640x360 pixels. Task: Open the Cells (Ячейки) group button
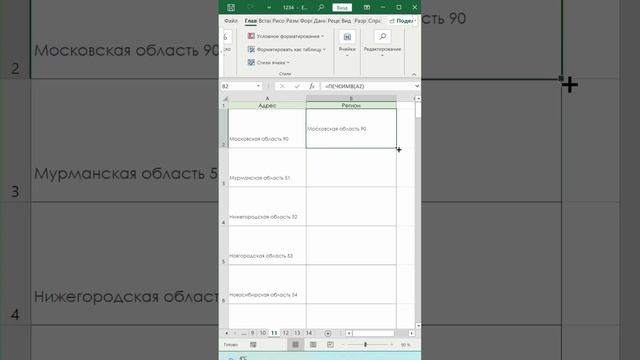pos(347,44)
